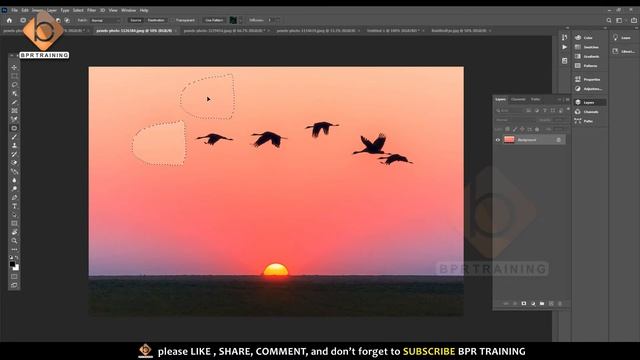This screenshot has width=640, height=360.
Task: Click the Destination patch button
Action: click(x=156, y=20)
